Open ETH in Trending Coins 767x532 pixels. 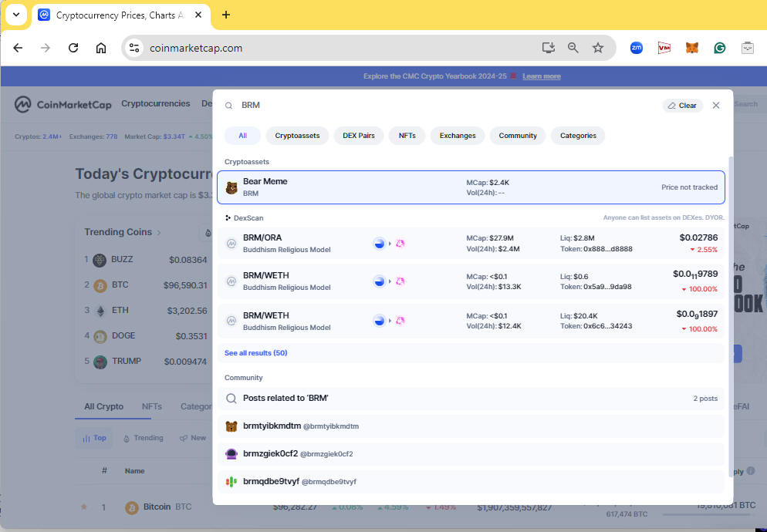pyautogui.click(x=145, y=311)
